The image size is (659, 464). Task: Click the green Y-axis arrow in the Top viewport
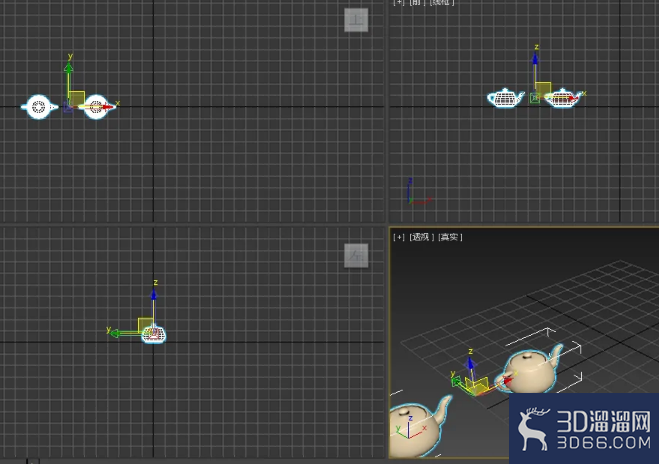(69, 68)
